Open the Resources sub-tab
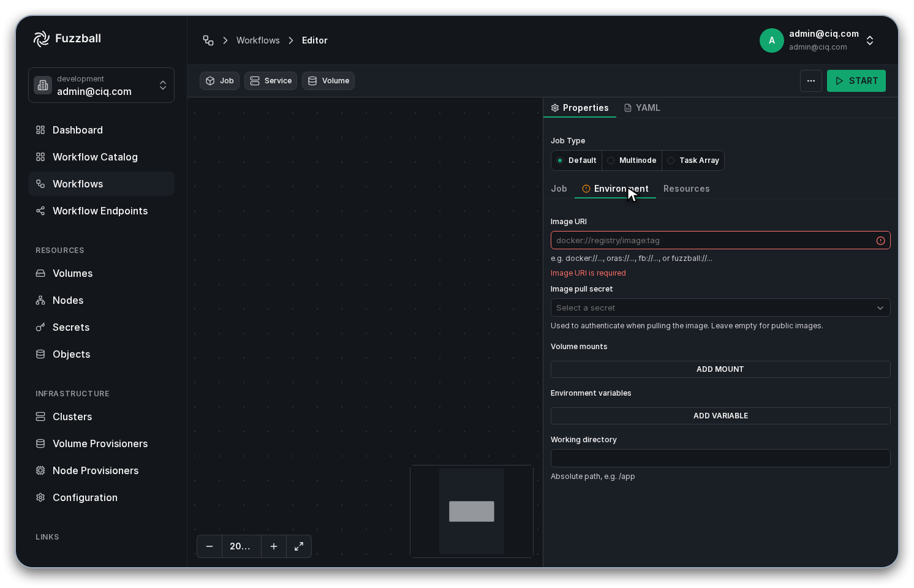This screenshot has width=914, height=588. click(686, 189)
